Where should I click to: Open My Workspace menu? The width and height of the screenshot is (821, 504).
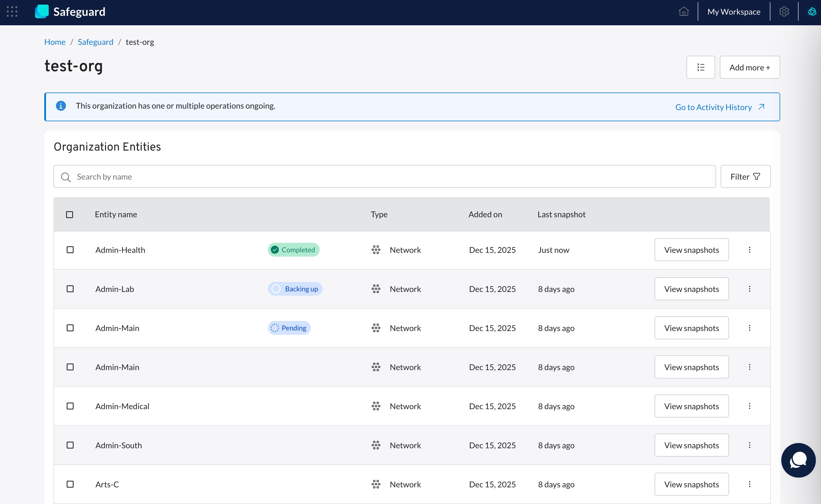(x=734, y=12)
